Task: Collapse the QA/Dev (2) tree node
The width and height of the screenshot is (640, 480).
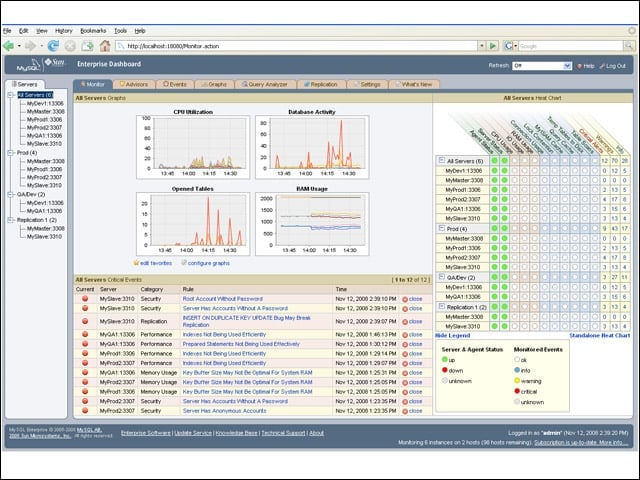Action: tap(11, 195)
